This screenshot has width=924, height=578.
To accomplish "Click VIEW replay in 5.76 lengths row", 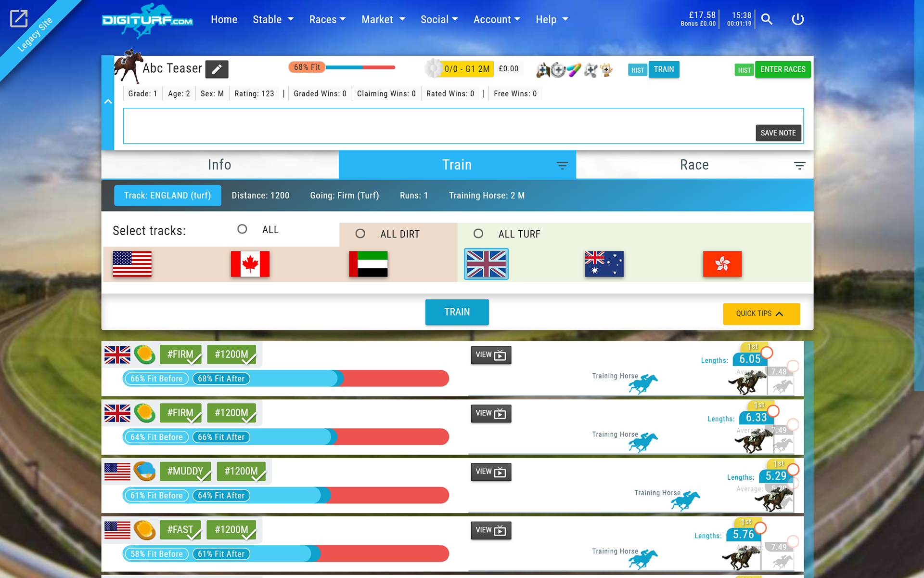I will tap(491, 530).
